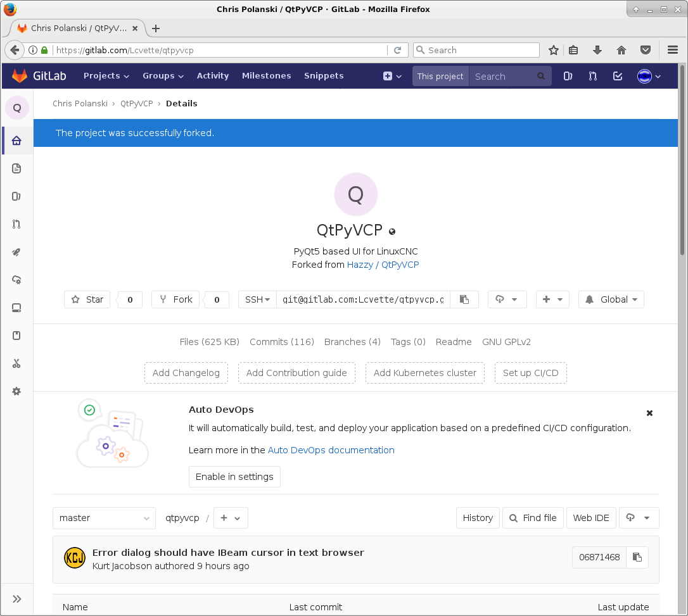The height and width of the screenshot is (616, 688).
Task: Open the Project home icon in sidebar
Action: (x=16, y=141)
